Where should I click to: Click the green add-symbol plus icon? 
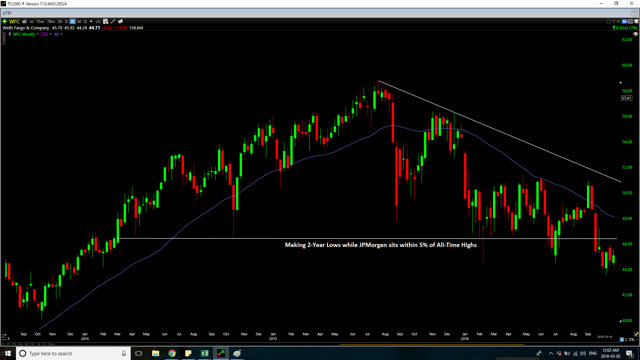(x=4, y=21)
